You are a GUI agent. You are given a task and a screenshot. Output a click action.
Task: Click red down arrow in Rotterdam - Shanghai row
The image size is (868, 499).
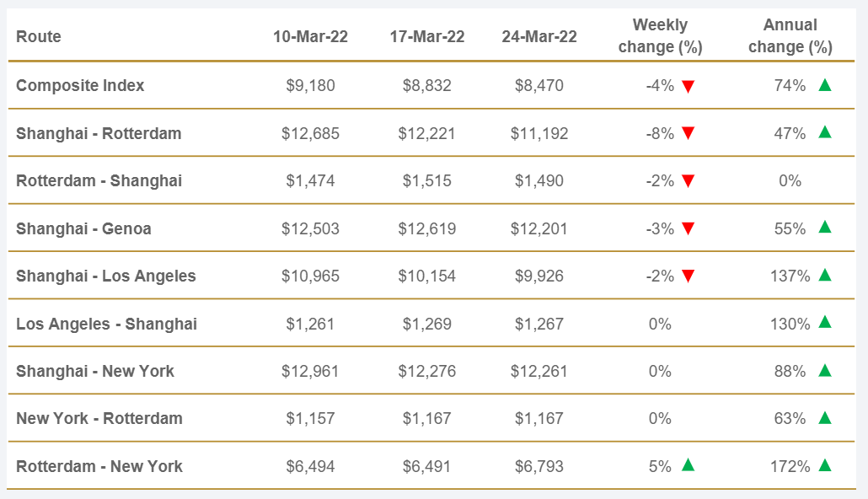[689, 181]
